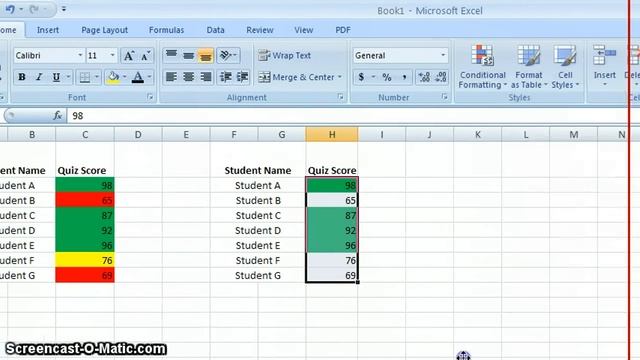Open the PDF tab

(342, 30)
